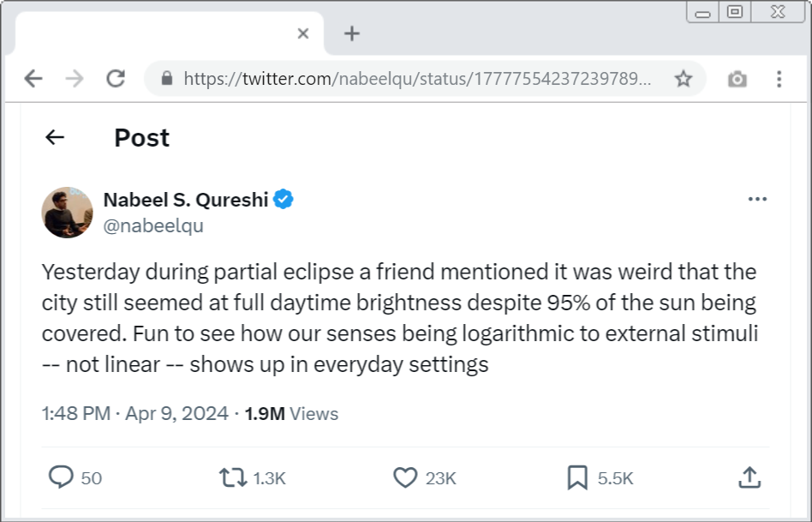Open Nabeel S. Qureshi's profile picture
This screenshot has width=812, height=522.
click(67, 212)
